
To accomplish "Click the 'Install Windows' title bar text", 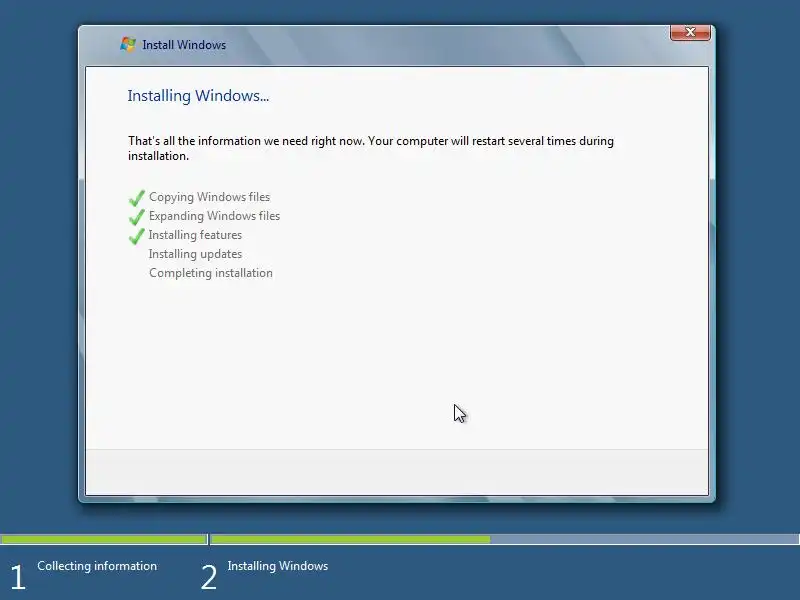I will click(x=184, y=45).
